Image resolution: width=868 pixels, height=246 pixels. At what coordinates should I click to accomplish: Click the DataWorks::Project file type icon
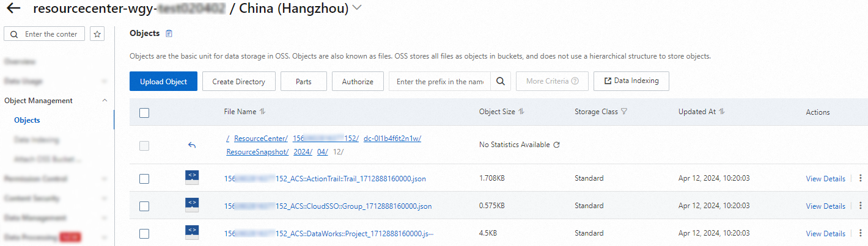pos(192,233)
